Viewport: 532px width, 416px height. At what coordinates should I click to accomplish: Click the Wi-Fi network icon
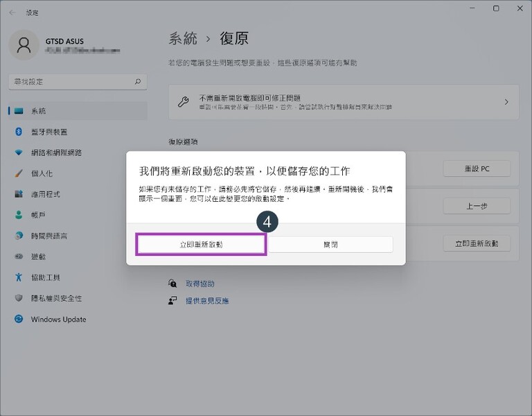pyautogui.click(x=19, y=153)
